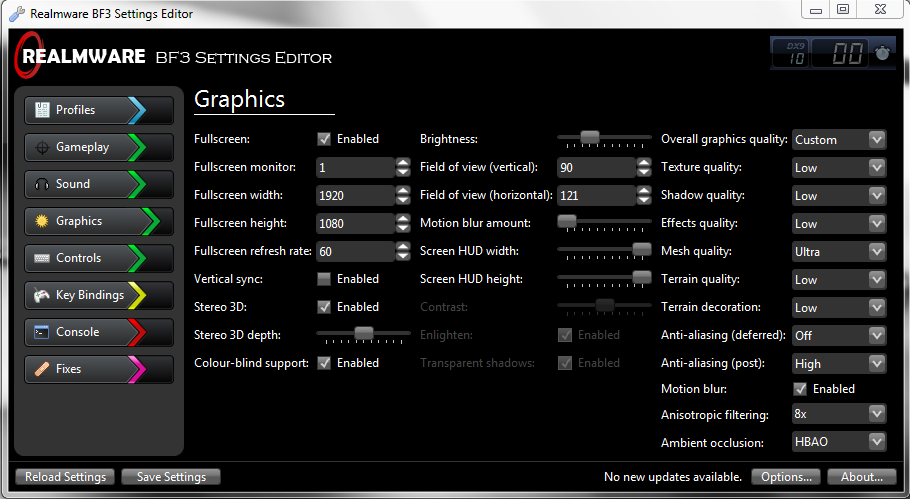Open the Mesh quality dropdown

[839, 251]
